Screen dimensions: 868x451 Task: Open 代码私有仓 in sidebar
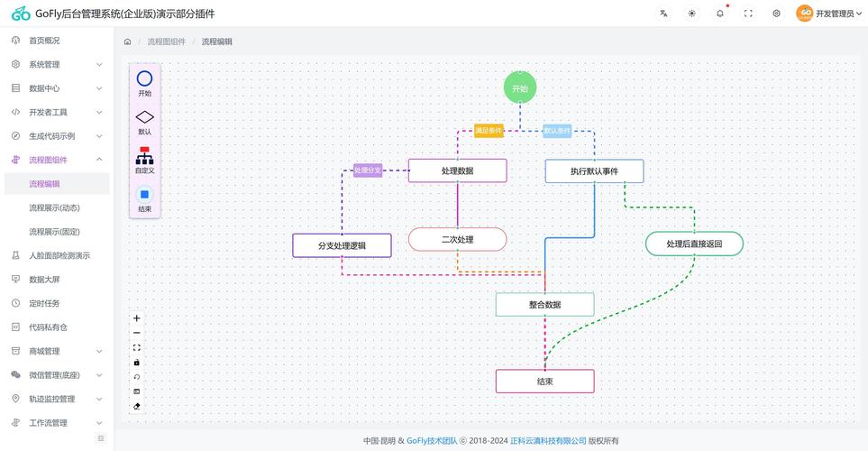[x=57, y=327]
